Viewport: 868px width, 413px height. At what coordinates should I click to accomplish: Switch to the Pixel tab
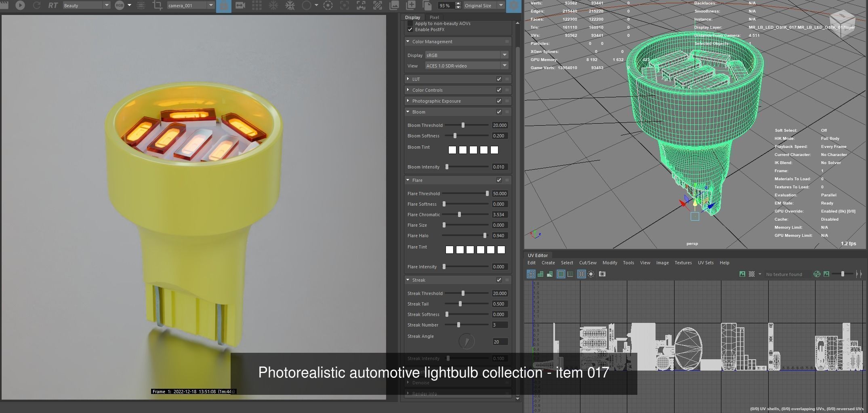click(434, 17)
